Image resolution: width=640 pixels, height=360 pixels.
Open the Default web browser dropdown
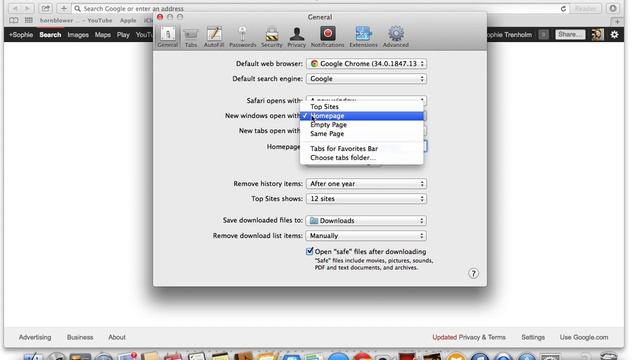point(366,64)
